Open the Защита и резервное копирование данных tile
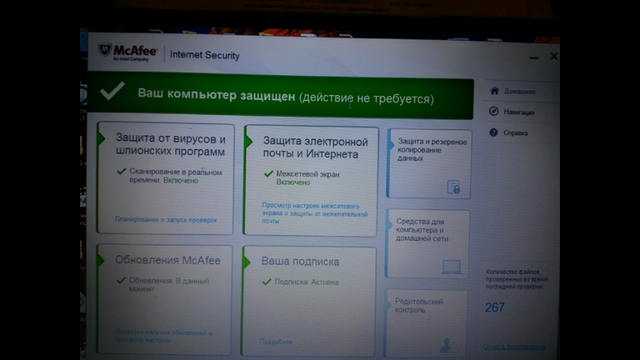The height and width of the screenshot is (360, 640). [x=429, y=164]
